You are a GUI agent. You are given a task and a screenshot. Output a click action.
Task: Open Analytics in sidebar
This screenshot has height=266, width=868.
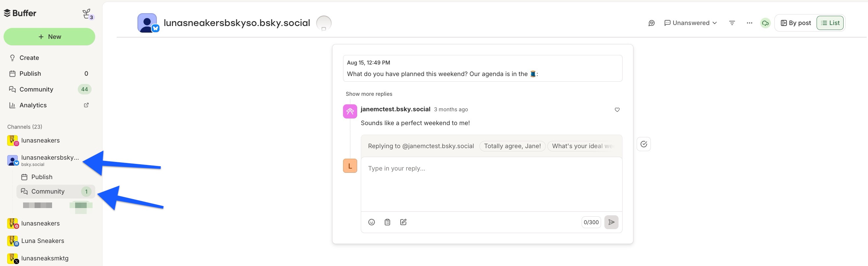[x=49, y=105]
